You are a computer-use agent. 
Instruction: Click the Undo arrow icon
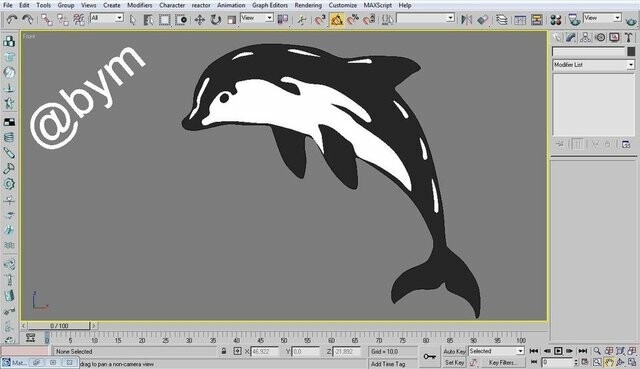12,20
